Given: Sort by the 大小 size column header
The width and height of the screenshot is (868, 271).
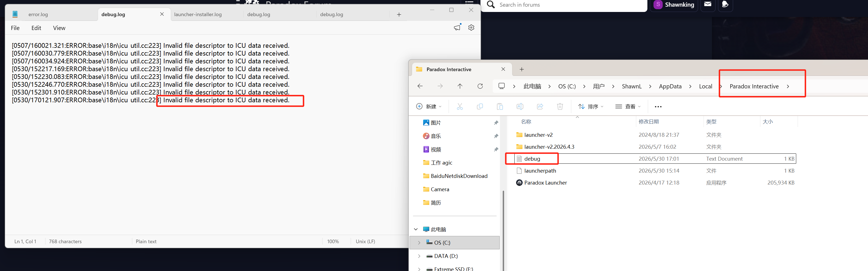Looking at the screenshot, I should click(768, 121).
